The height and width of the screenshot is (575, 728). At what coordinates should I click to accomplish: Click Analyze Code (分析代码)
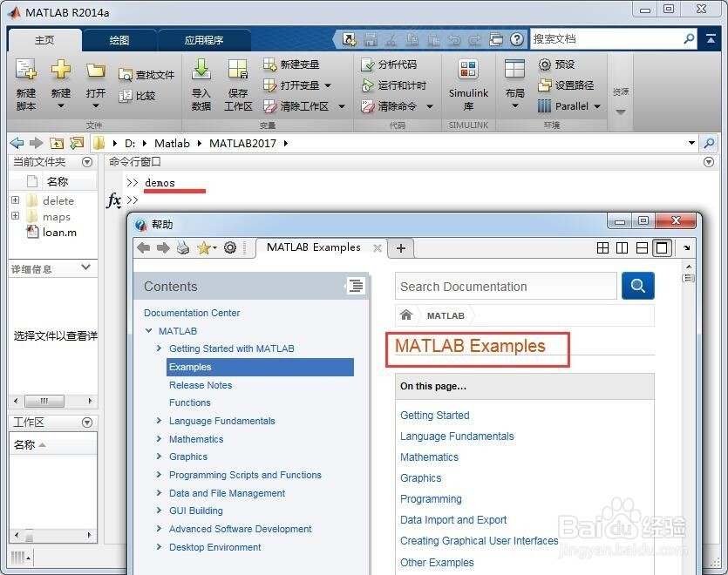389,64
